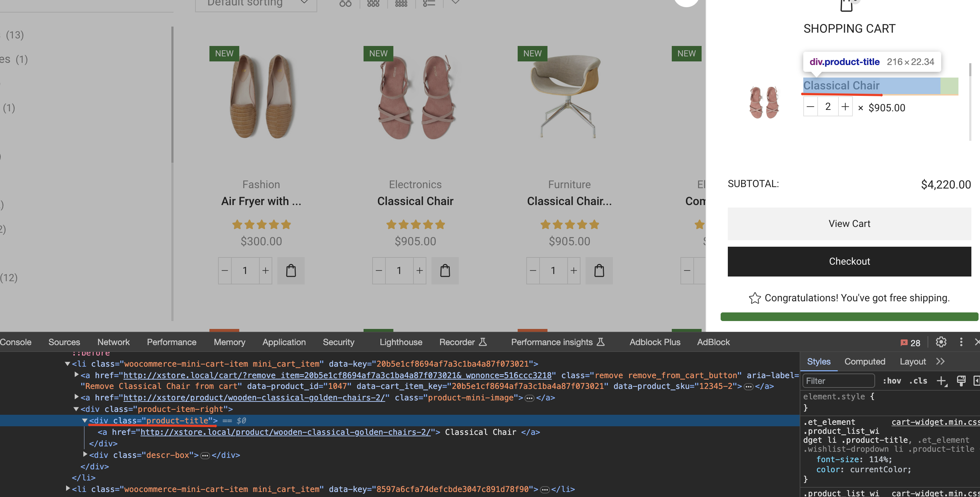Viewport: 980px width, 497px height.
Task: Click the cart item sandals thumbnail
Action: (764, 102)
